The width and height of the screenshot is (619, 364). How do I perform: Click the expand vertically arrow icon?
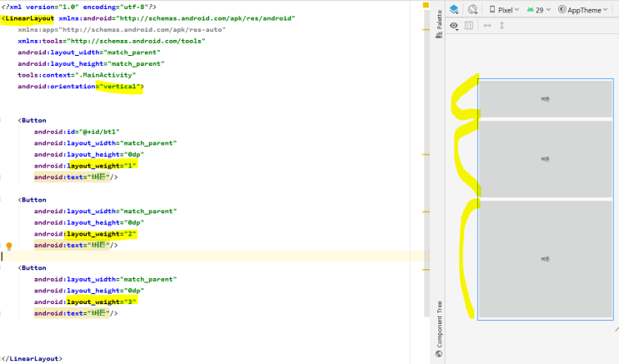tap(502, 26)
